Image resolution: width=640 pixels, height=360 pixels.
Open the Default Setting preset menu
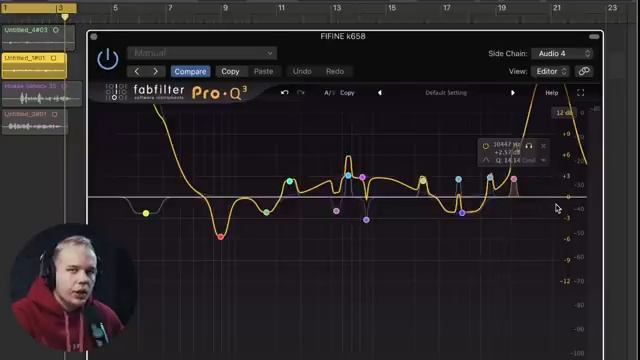(x=446, y=93)
